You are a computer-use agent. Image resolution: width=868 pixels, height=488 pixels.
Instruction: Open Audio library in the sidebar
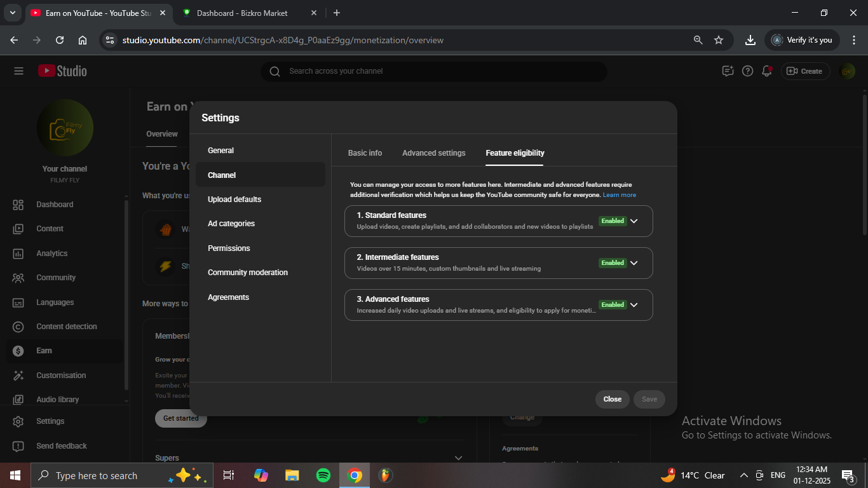coord(57,400)
